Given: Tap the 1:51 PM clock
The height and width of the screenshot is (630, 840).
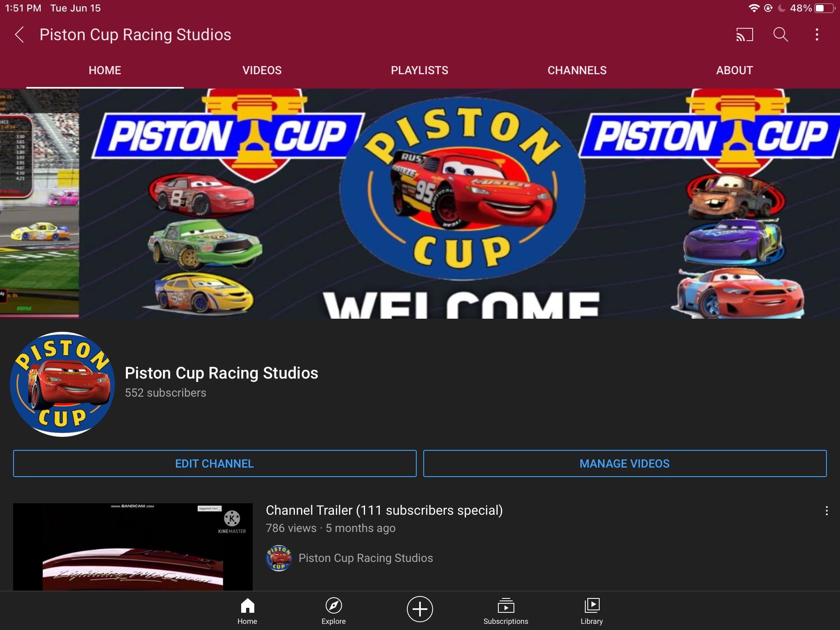Looking at the screenshot, I should pos(23,8).
